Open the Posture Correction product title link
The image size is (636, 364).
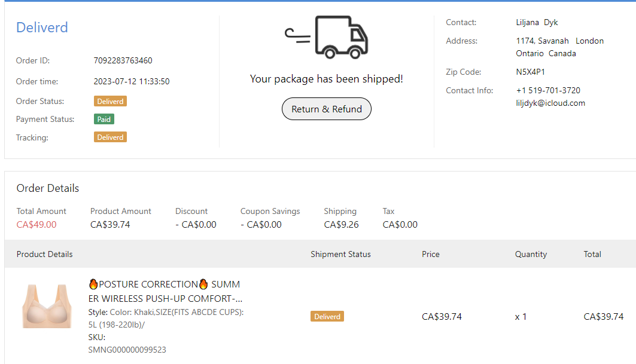[164, 291]
